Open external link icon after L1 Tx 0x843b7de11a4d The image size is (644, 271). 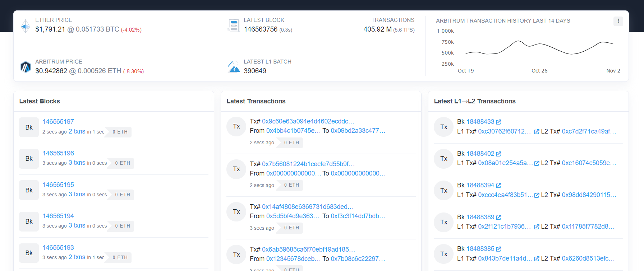(x=537, y=259)
